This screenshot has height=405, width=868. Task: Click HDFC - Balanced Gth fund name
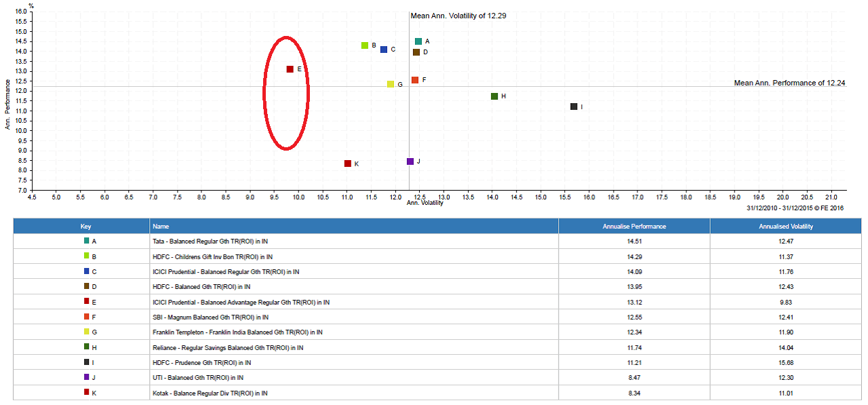pyautogui.click(x=203, y=287)
